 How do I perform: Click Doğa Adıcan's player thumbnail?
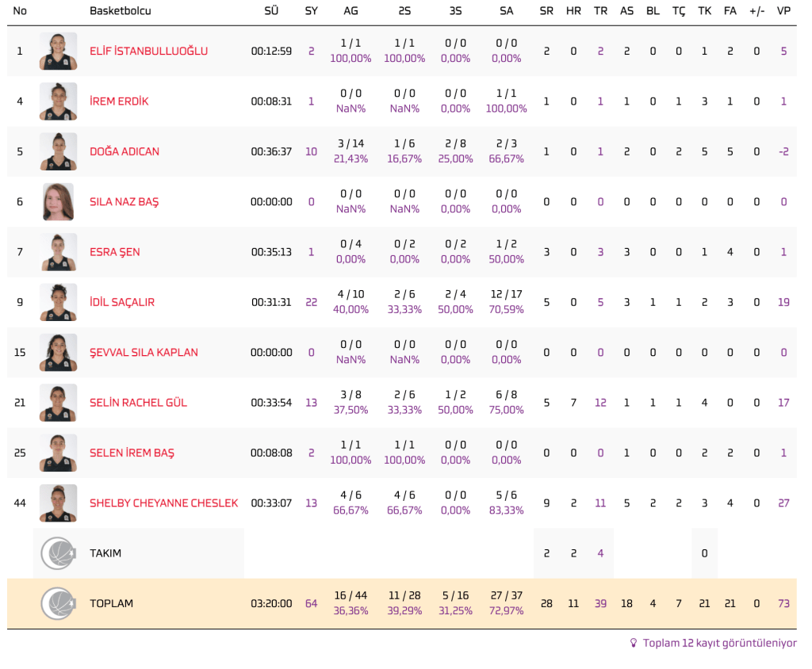[x=58, y=151]
